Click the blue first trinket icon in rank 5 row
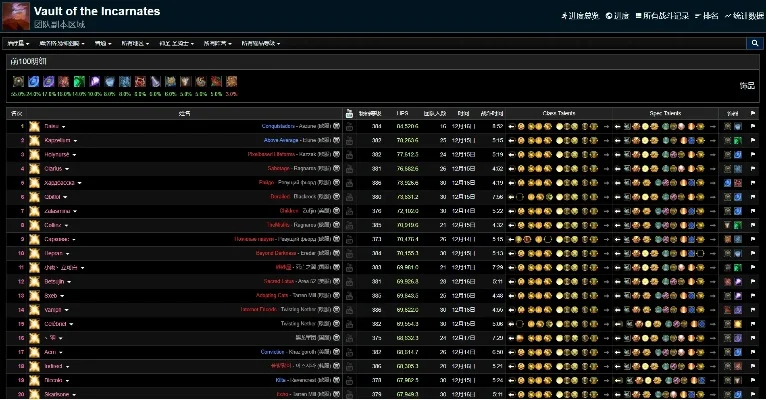Viewport: 766px width, 400px height. tap(727, 183)
